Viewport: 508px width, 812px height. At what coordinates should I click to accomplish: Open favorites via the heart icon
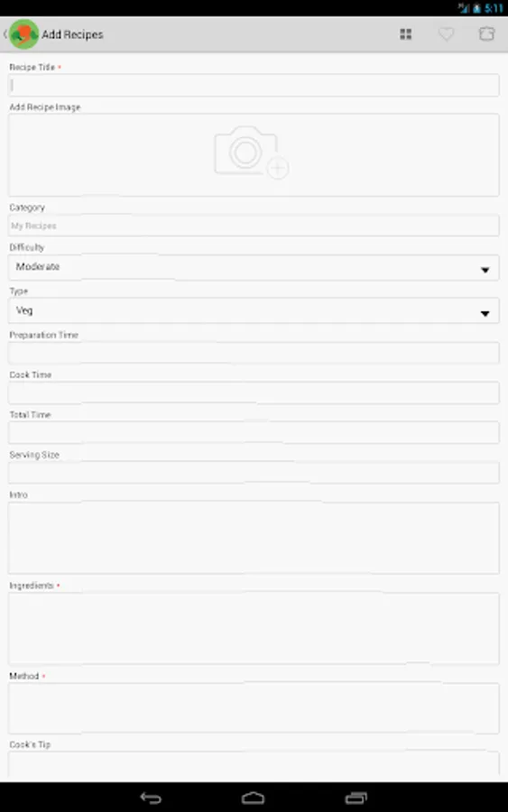446,34
